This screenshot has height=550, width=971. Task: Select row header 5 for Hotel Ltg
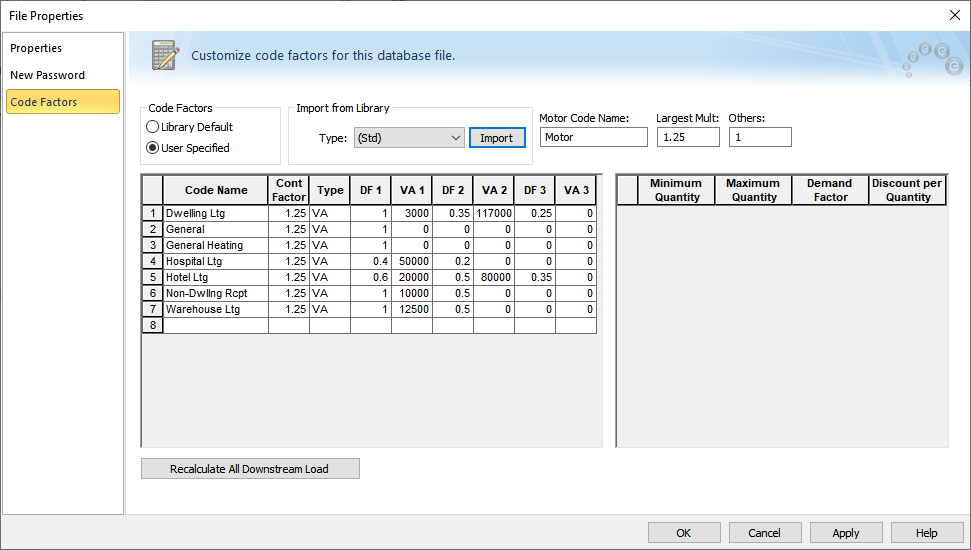pyautogui.click(x=152, y=277)
